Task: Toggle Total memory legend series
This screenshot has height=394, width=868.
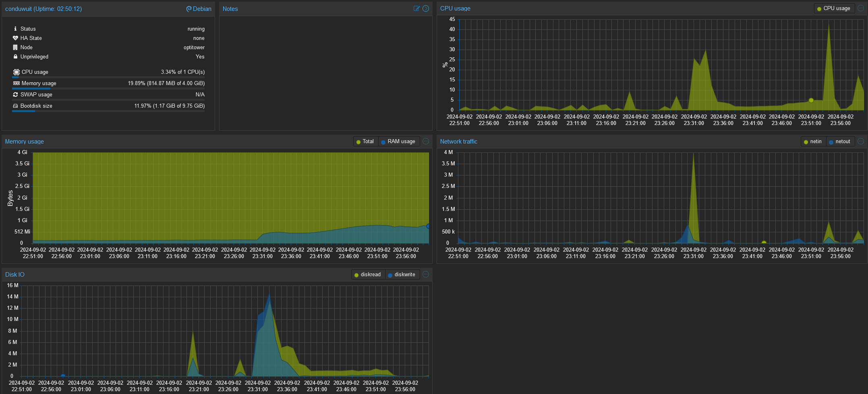Action: click(366, 142)
